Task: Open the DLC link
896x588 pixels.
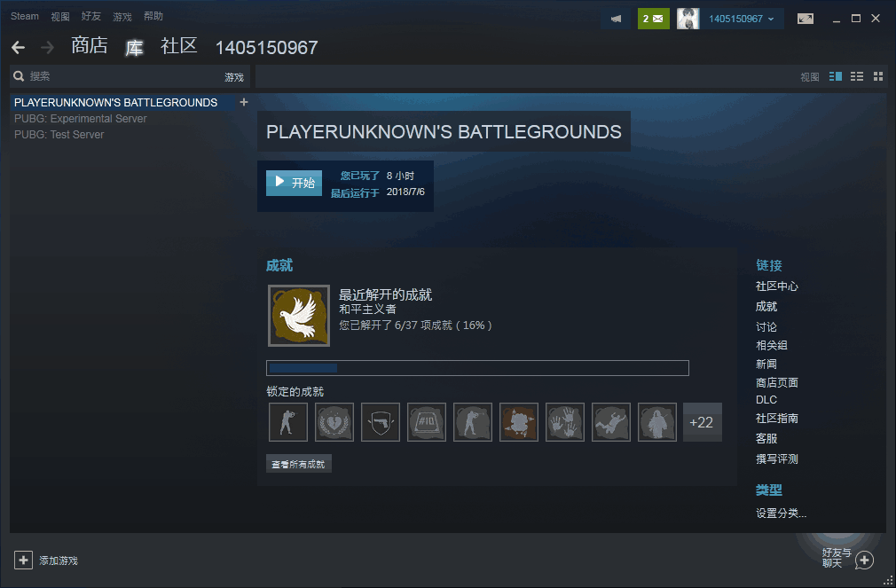Action: (766, 399)
